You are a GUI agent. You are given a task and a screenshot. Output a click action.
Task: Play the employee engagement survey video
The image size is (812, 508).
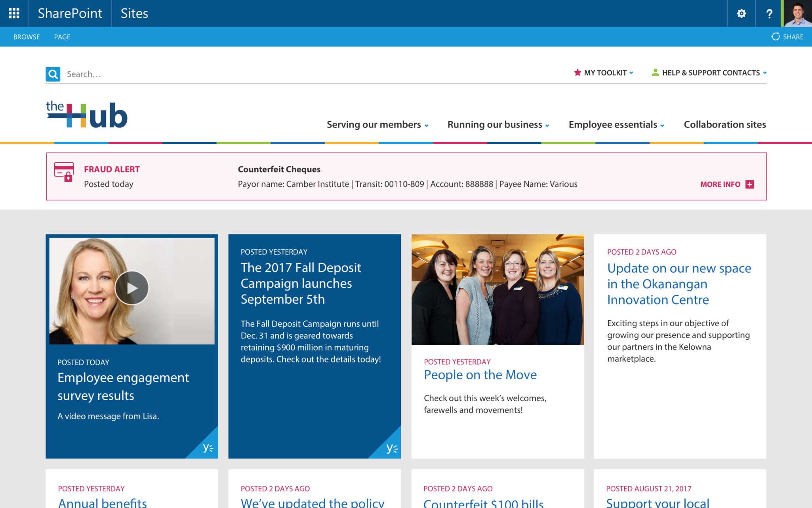tap(132, 288)
